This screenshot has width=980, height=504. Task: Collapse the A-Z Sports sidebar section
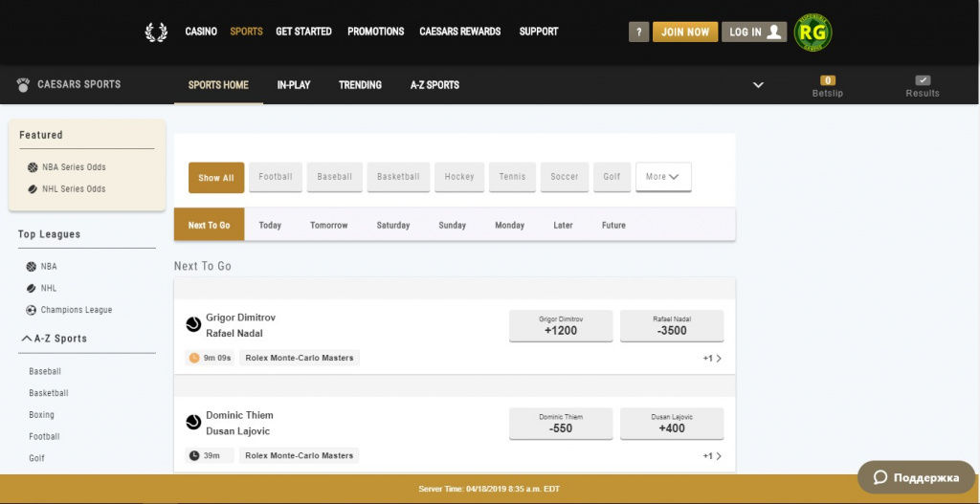[55, 339]
